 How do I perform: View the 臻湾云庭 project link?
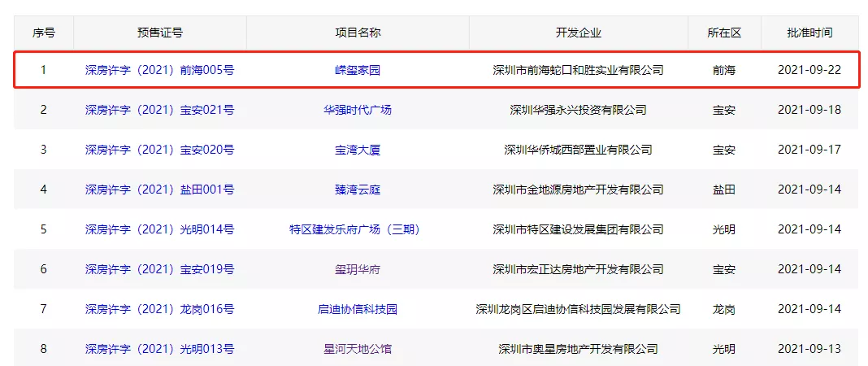[x=358, y=190]
